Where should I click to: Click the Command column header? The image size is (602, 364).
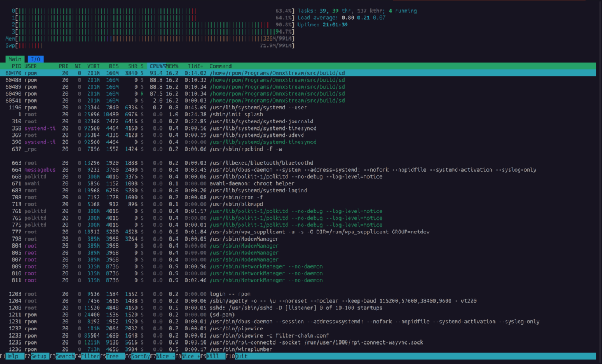click(220, 66)
